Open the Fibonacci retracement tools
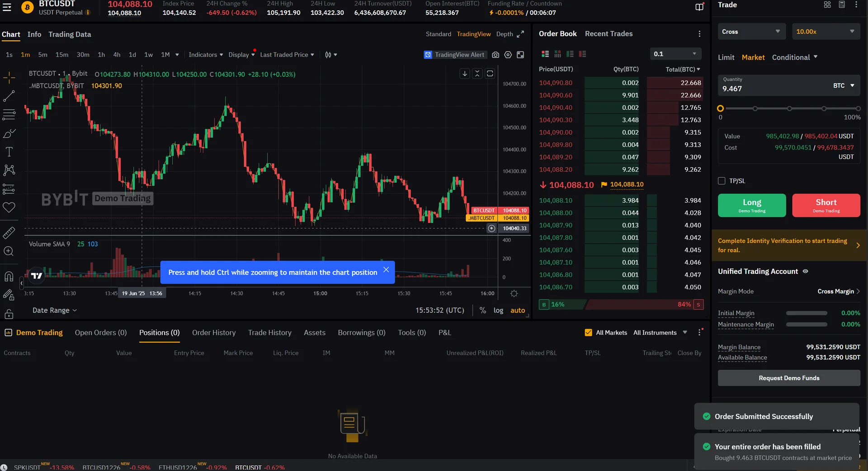Image resolution: width=868 pixels, height=471 pixels. click(9, 114)
